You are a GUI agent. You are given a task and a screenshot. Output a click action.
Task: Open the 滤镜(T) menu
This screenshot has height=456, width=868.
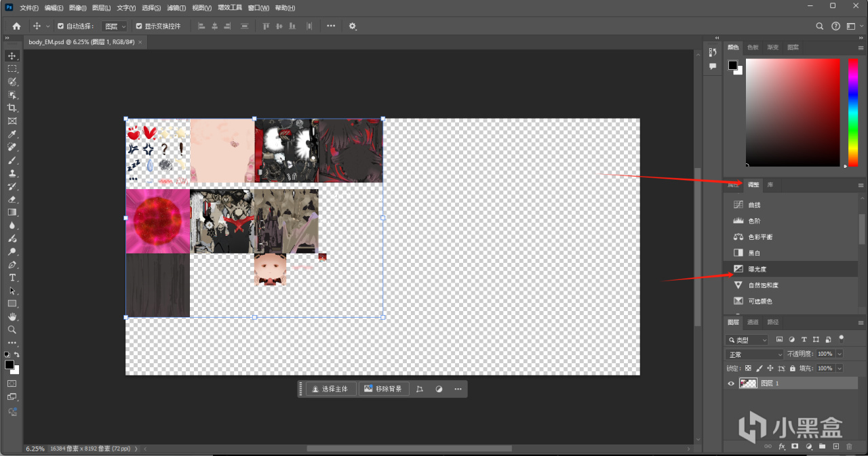pyautogui.click(x=176, y=8)
